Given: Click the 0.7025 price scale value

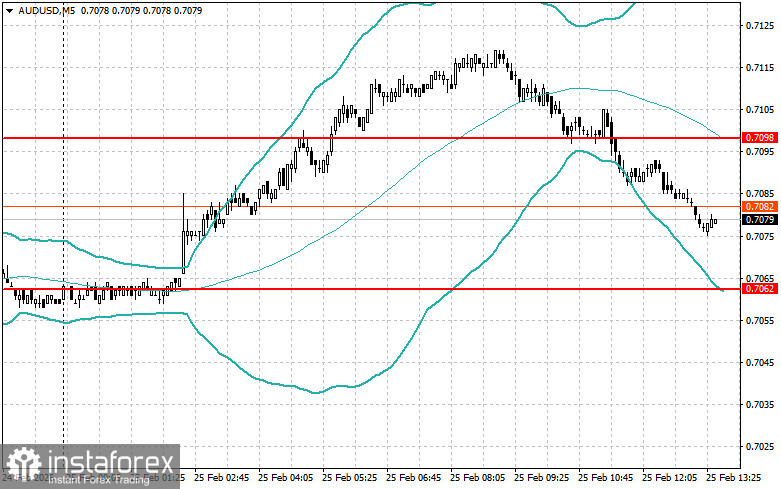Looking at the screenshot, I should 760,447.
